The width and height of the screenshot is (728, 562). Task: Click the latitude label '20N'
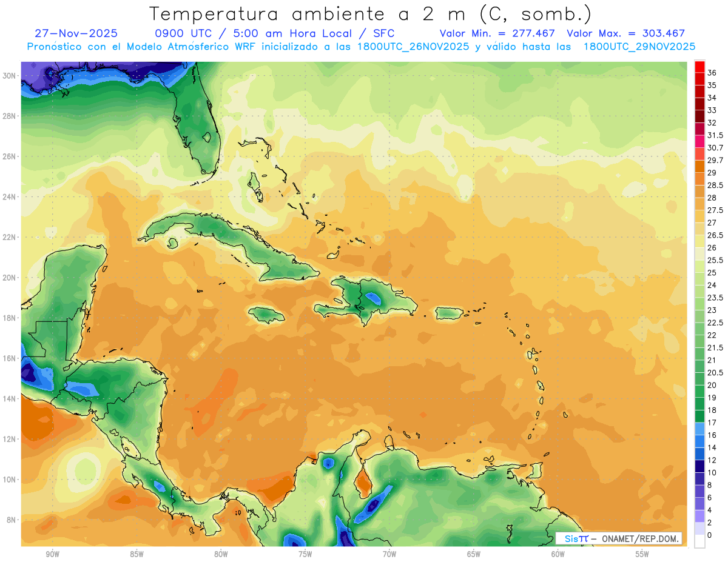click(10, 278)
